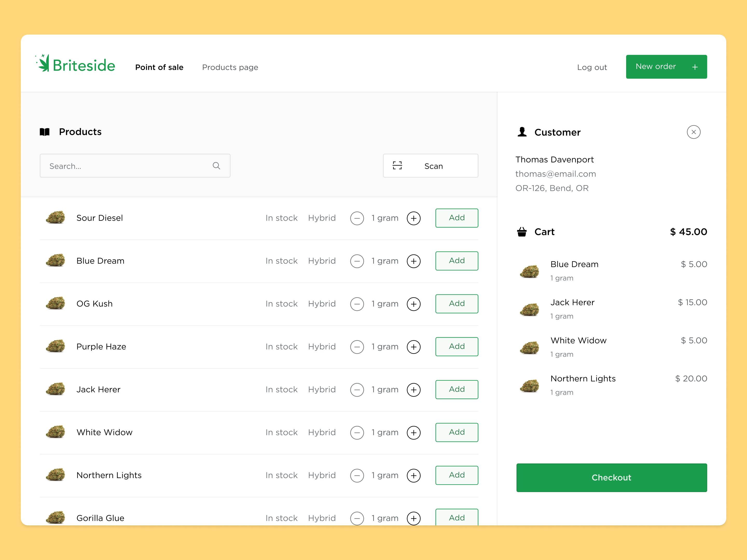Click the OR-126, Bend, OR address
The image size is (747, 560).
pyautogui.click(x=552, y=188)
